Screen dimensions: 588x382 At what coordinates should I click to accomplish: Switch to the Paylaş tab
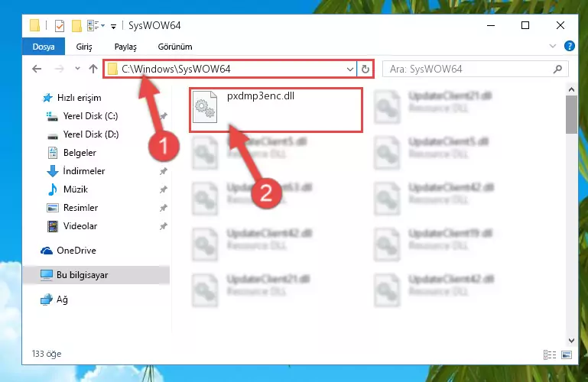(x=125, y=47)
